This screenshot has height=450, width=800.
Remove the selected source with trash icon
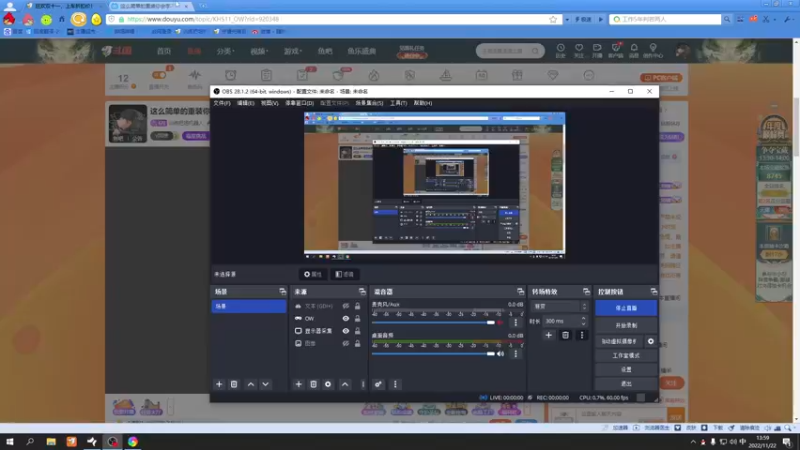point(313,384)
